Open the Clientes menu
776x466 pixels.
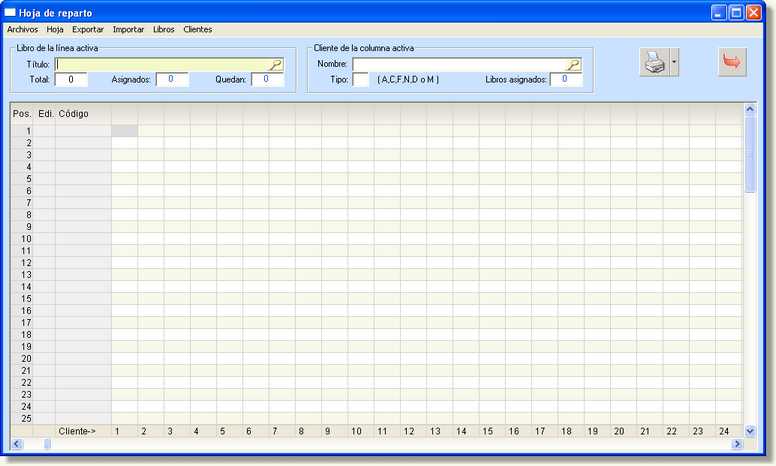[x=198, y=30]
